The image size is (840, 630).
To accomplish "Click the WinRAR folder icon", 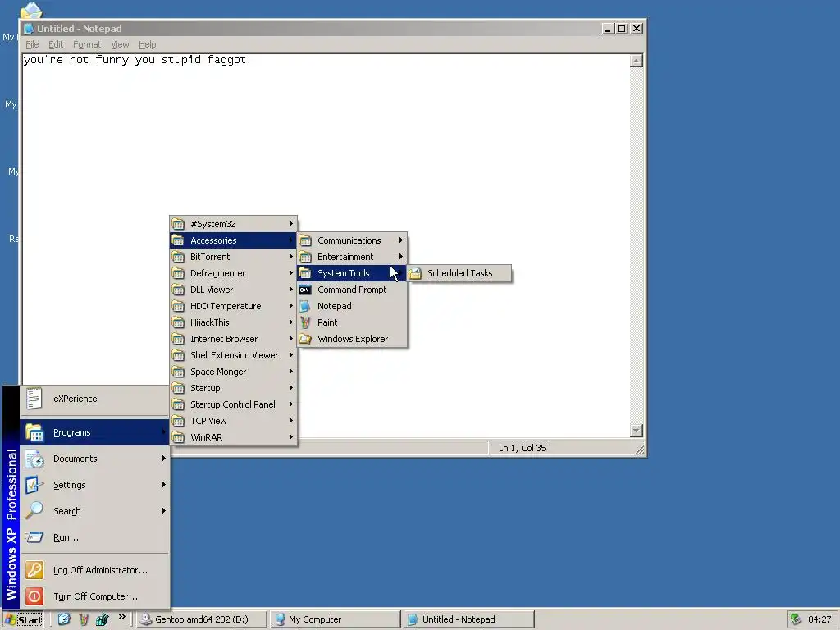I will (178, 438).
